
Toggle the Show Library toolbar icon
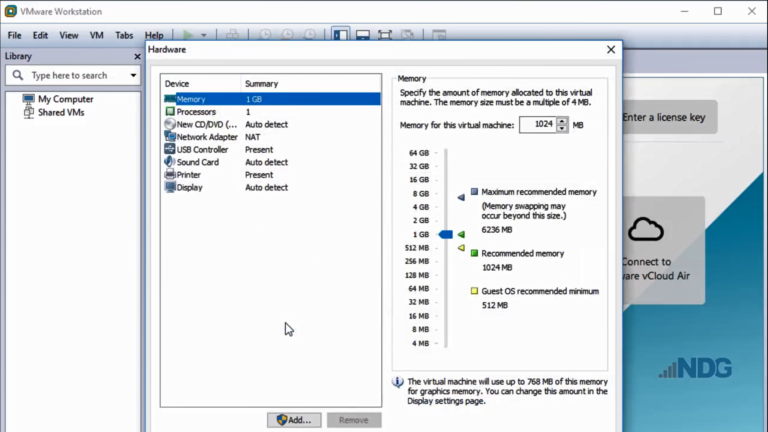tap(340, 35)
